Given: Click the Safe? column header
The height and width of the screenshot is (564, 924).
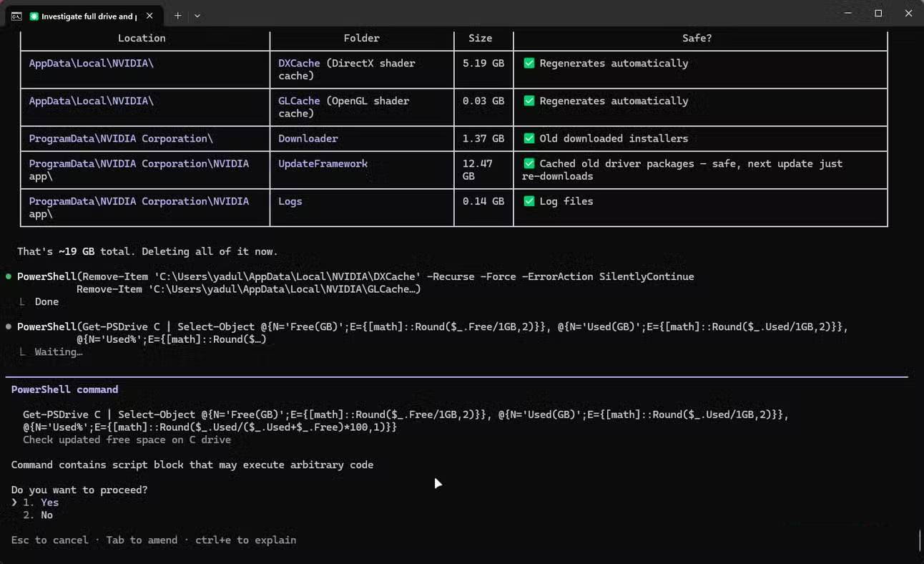Looking at the screenshot, I should click(697, 38).
